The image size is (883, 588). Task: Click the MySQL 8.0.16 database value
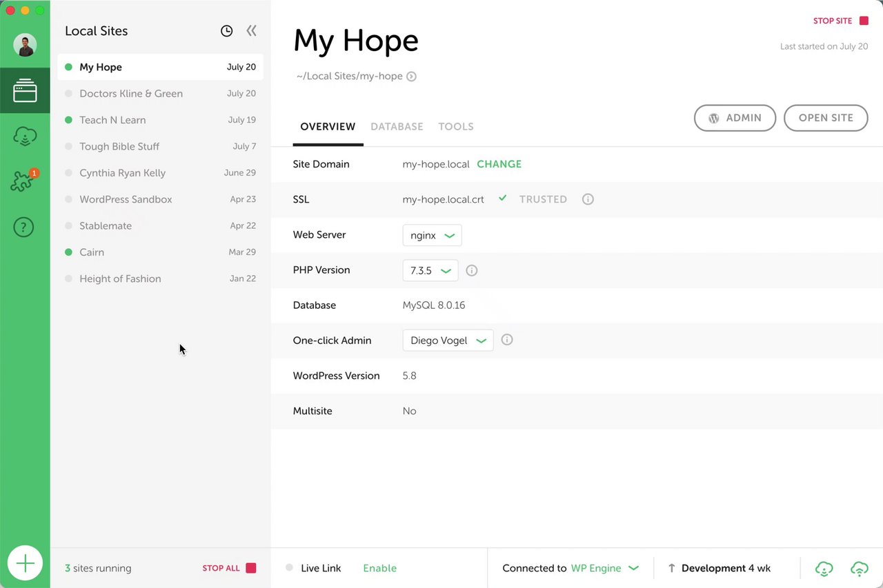434,305
